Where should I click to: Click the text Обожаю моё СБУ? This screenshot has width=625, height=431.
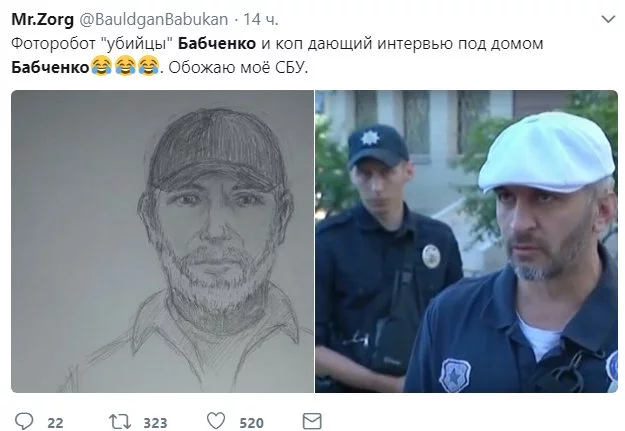tap(238, 68)
